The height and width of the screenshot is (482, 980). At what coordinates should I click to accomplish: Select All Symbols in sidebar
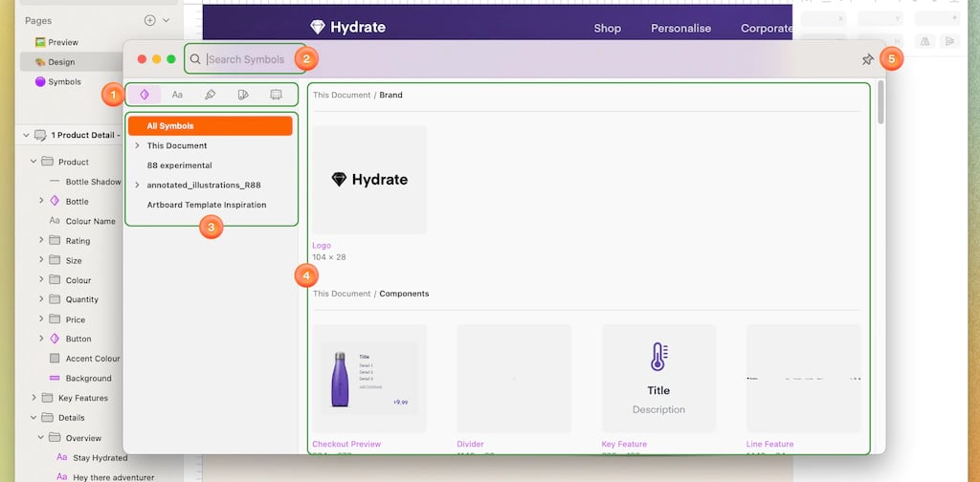click(x=210, y=125)
